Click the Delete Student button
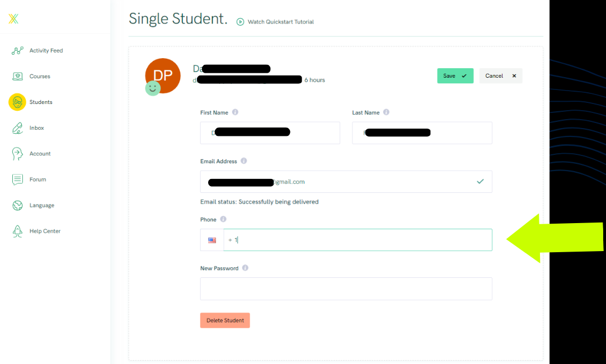 point(225,320)
